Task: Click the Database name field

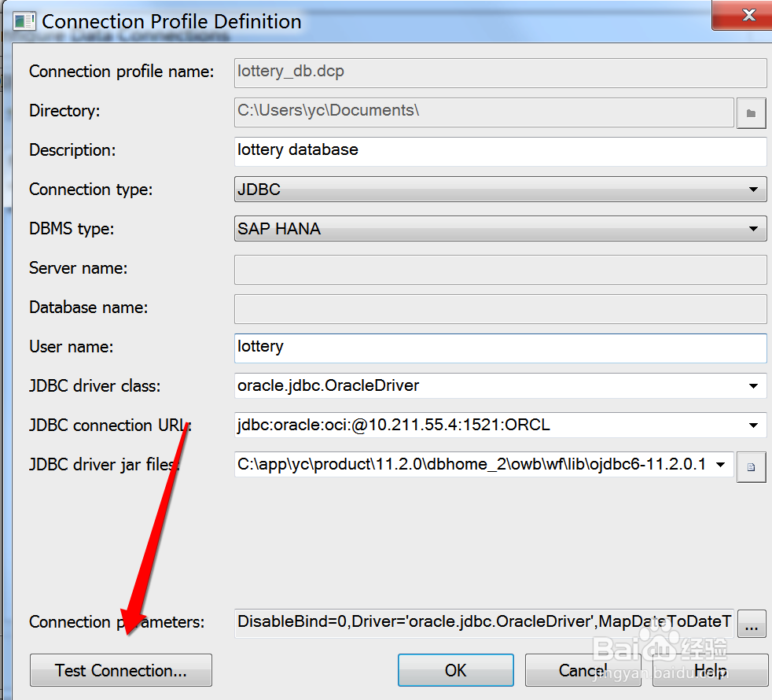Action: 500,309
